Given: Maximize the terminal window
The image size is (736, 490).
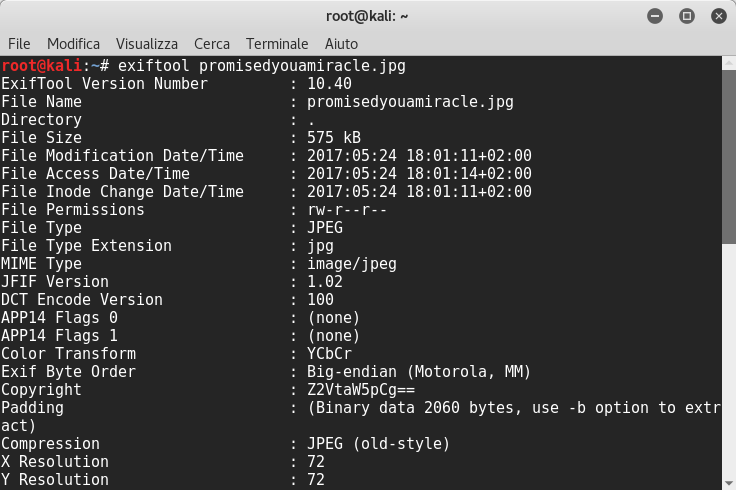Looking at the screenshot, I should tap(686, 15).
